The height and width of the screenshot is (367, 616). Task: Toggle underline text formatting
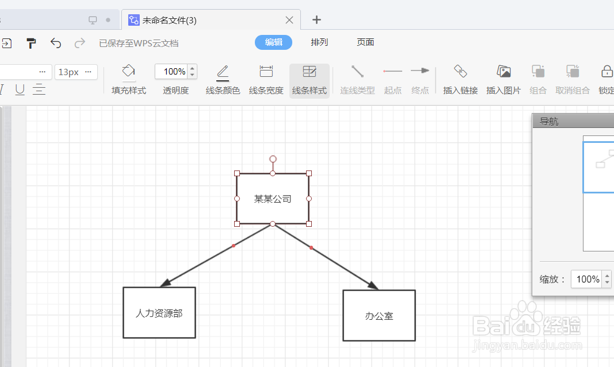pos(20,90)
